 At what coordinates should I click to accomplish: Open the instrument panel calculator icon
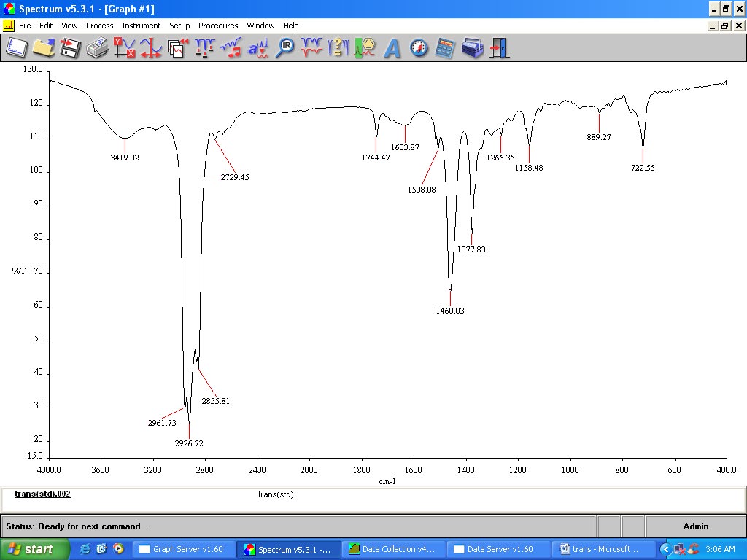click(x=446, y=48)
